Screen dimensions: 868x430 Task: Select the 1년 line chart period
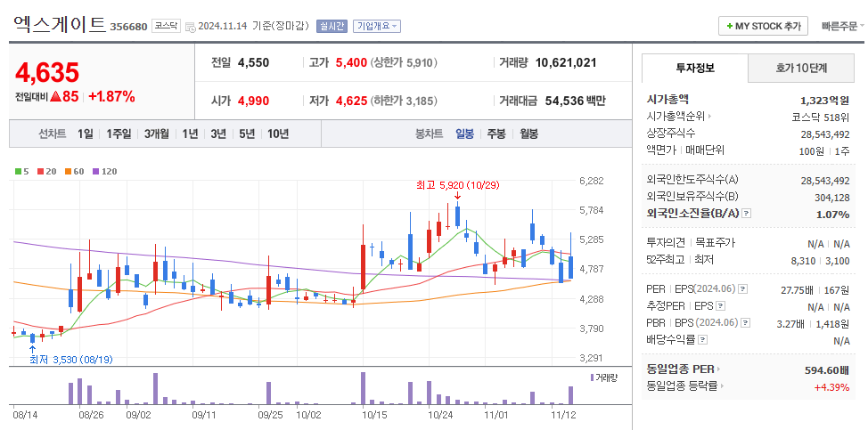[x=190, y=134]
